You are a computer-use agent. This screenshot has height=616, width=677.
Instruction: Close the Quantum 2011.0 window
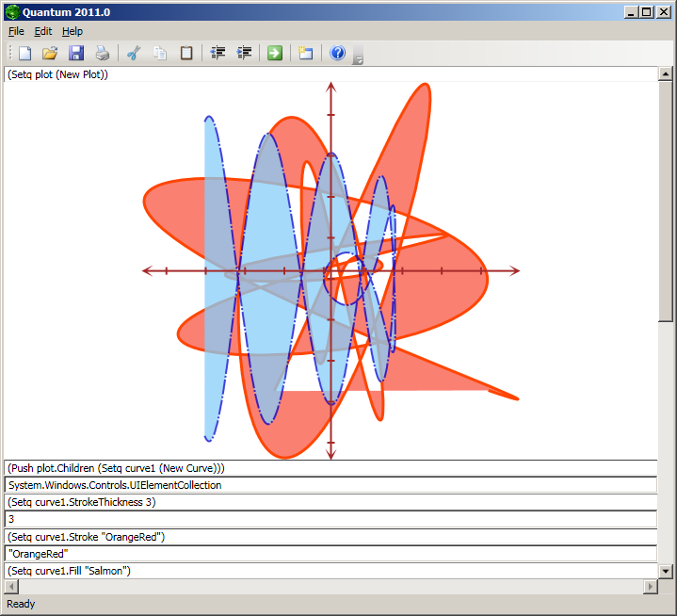click(663, 12)
